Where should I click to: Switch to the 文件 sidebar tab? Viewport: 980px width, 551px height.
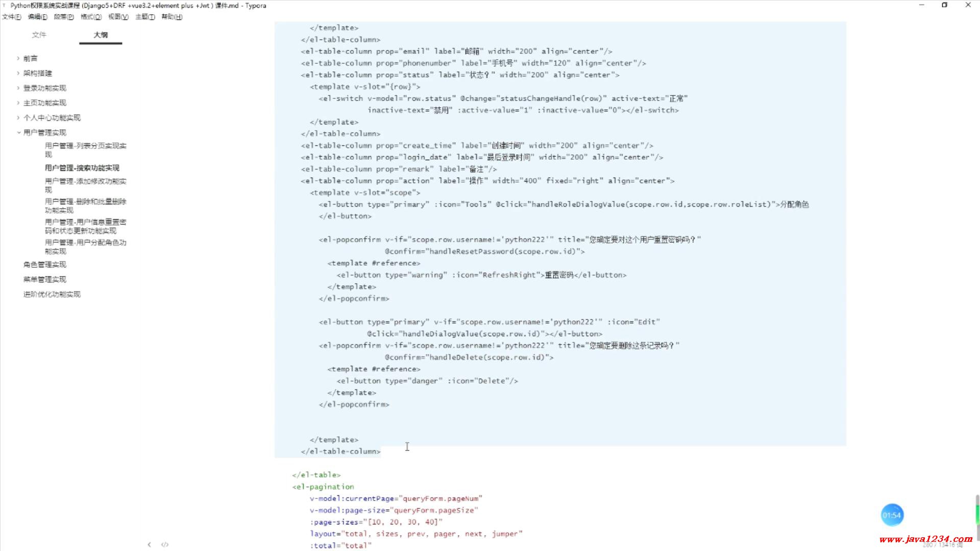point(39,35)
